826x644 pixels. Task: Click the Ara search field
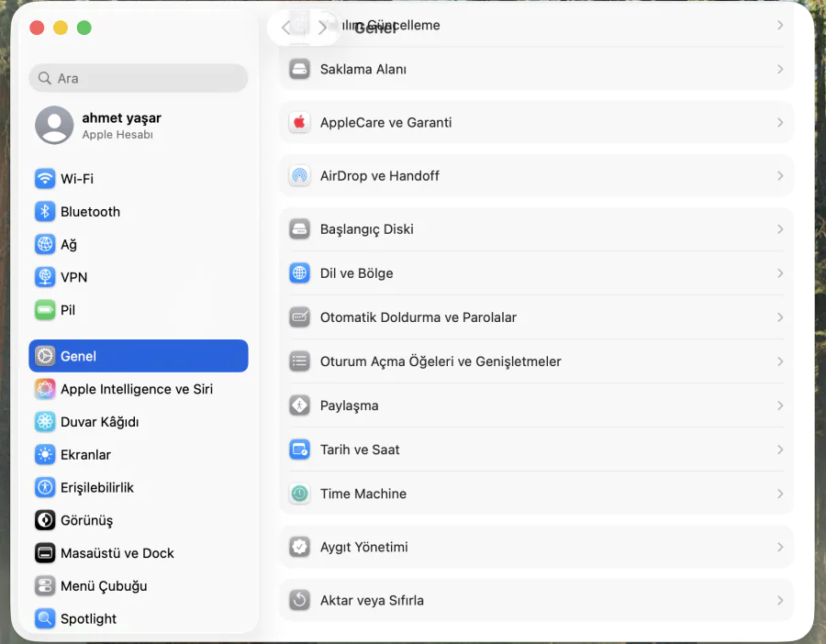pyautogui.click(x=138, y=78)
